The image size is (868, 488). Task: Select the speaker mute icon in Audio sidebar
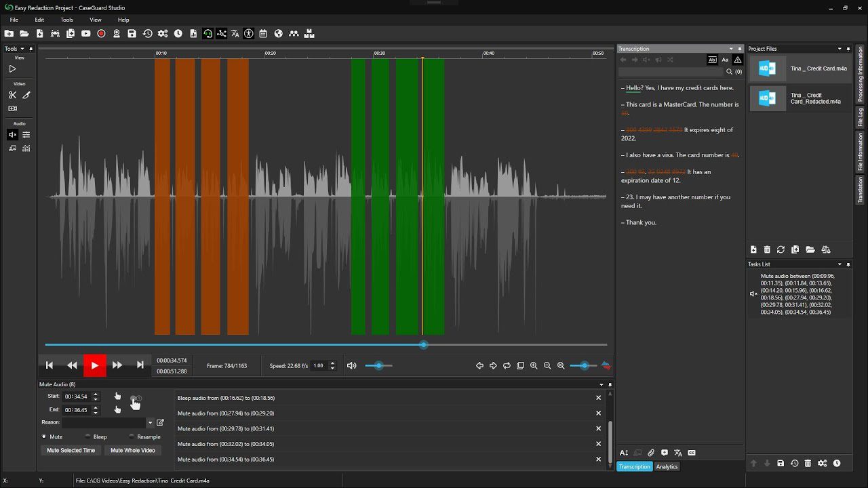point(12,134)
